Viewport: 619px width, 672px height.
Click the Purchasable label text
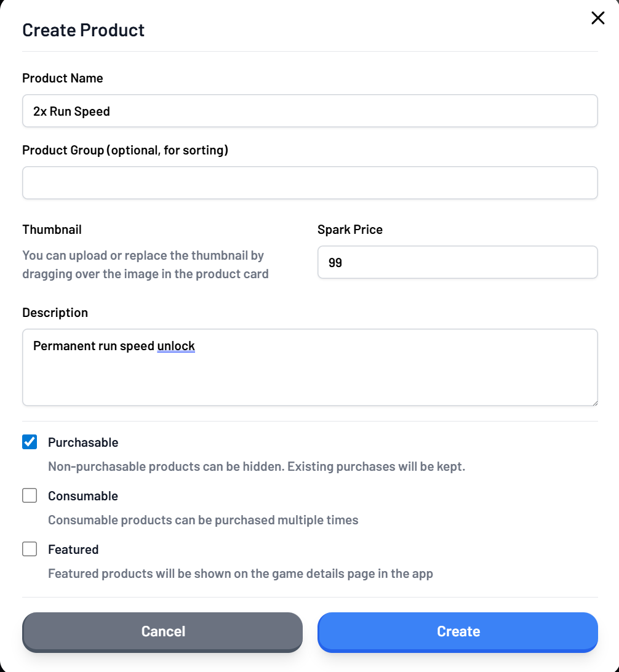(x=83, y=442)
